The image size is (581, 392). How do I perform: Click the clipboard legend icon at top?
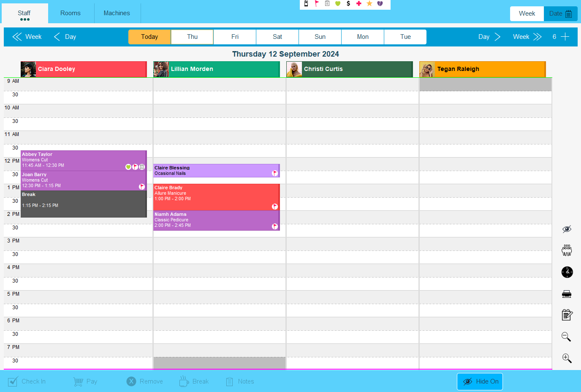click(x=327, y=3)
